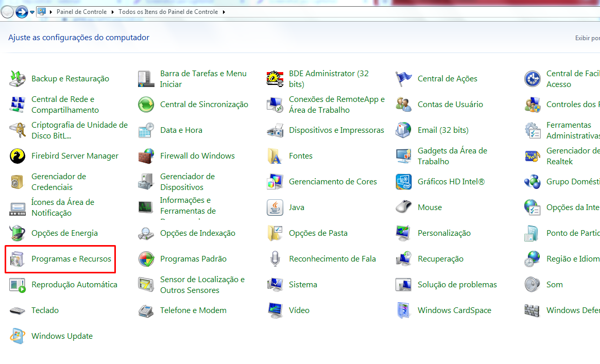Open the Ferramentas Administrativas link
This screenshot has height=364, width=600.
tap(573, 130)
